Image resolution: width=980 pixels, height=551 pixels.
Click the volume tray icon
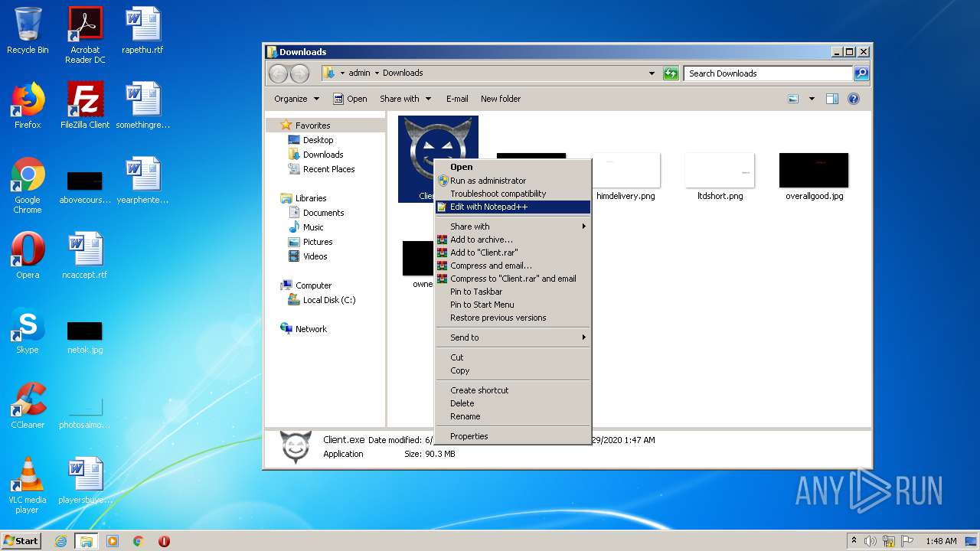870,541
